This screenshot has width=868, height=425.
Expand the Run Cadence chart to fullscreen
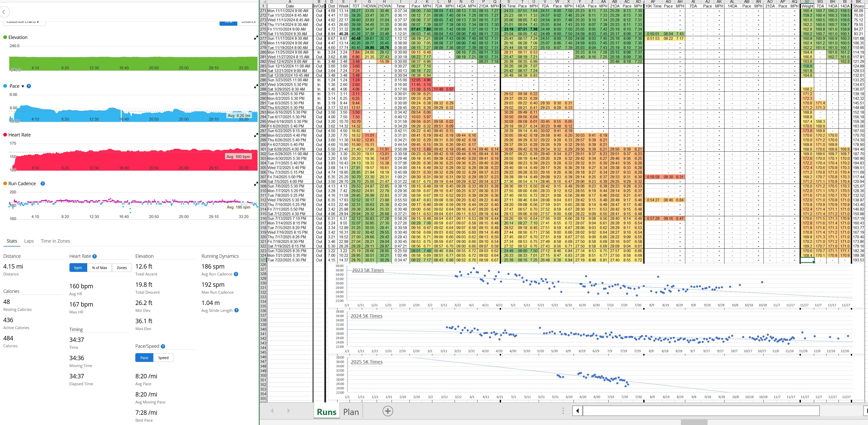point(256,184)
